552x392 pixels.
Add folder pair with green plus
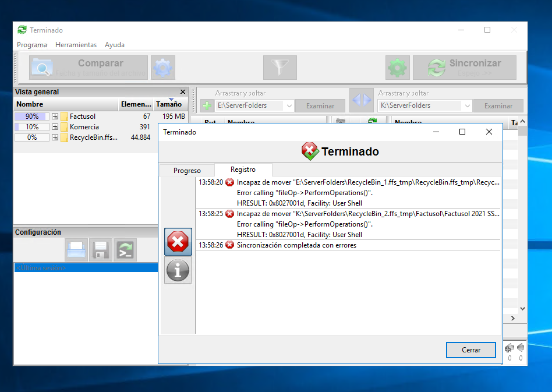(207, 106)
